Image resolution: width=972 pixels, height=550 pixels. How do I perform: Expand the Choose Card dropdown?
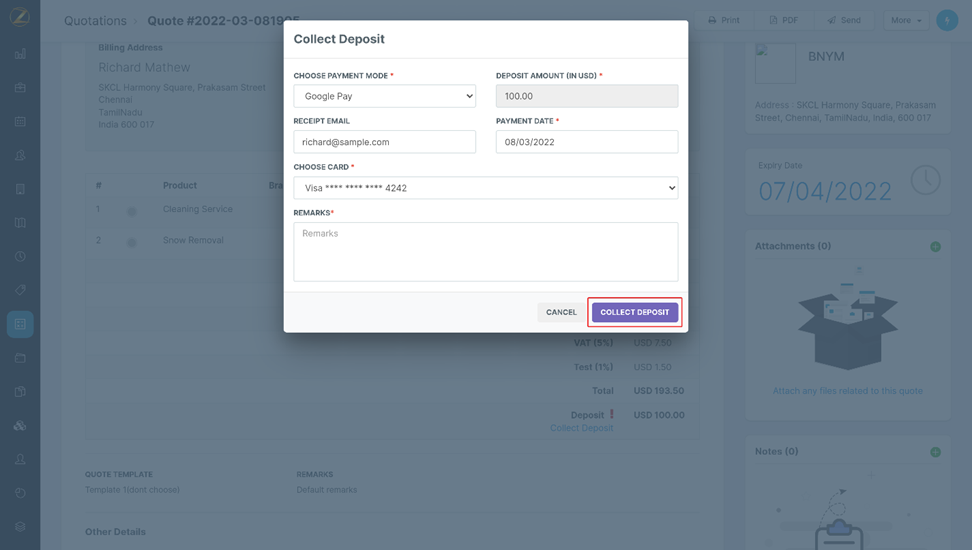(485, 188)
